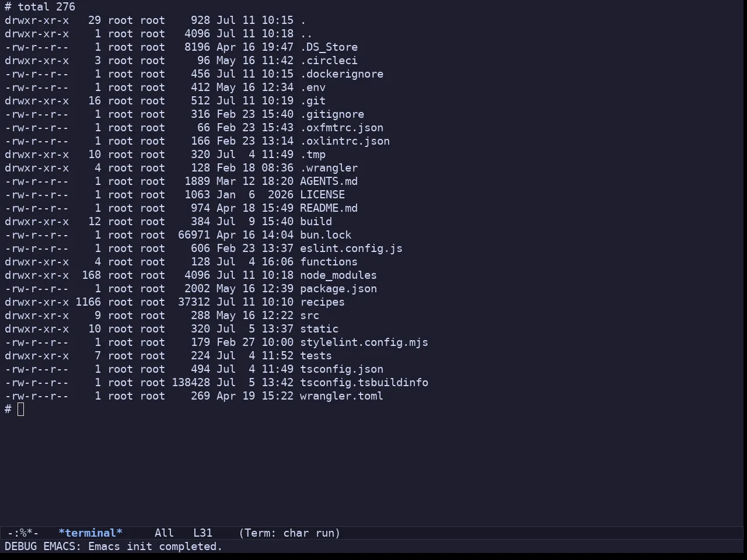This screenshot has height=560, width=747.
Task: Click the .tmp directory name
Action: 313,155
